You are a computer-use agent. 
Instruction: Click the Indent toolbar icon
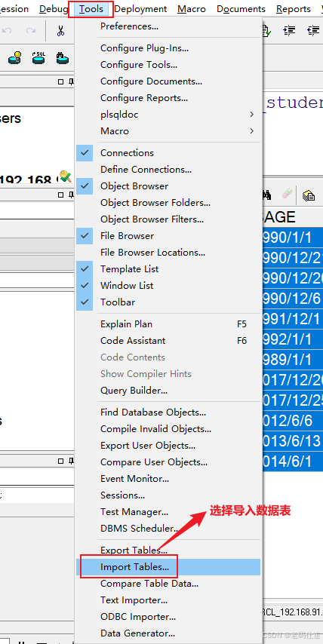[x=289, y=30]
